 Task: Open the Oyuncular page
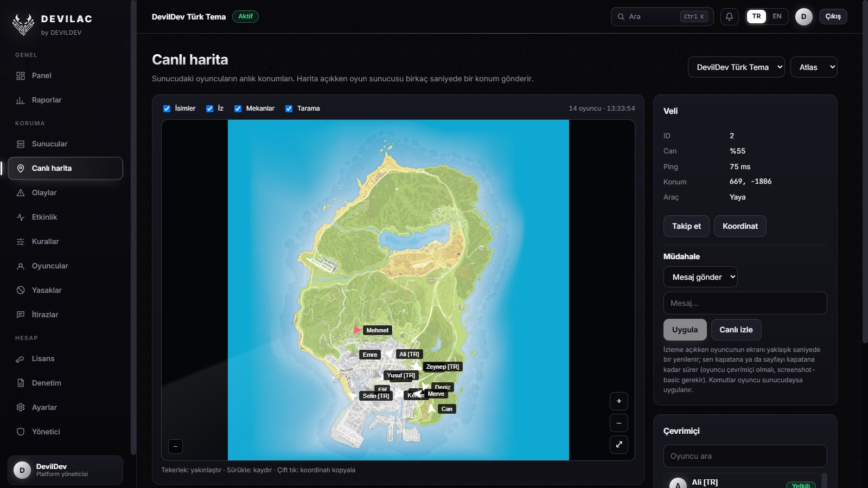coord(65,266)
